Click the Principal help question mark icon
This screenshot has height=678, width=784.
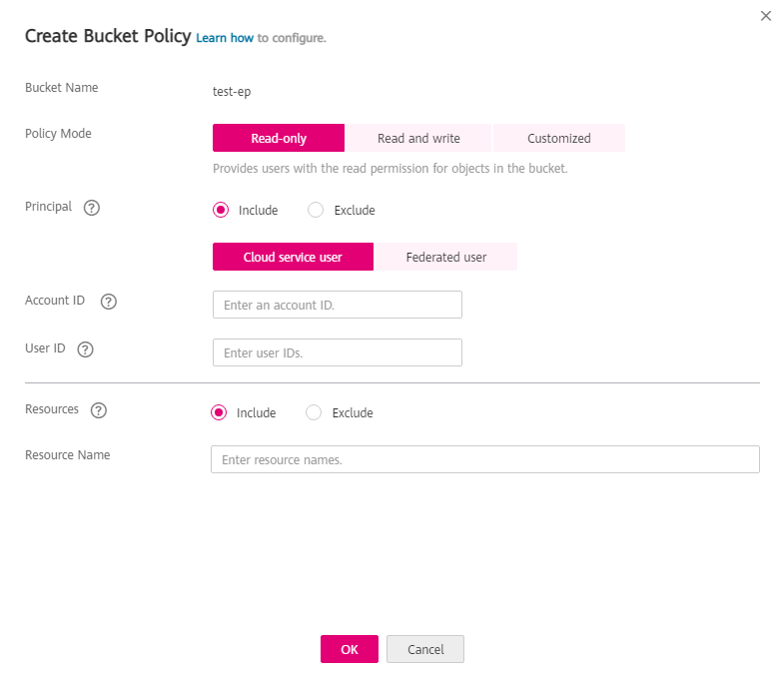tap(92, 208)
